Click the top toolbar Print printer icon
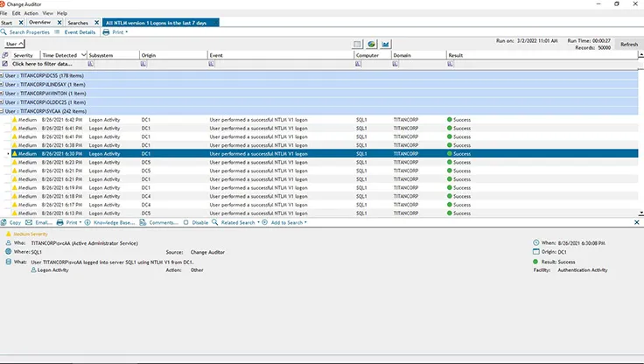The image size is (644, 364). tap(106, 32)
